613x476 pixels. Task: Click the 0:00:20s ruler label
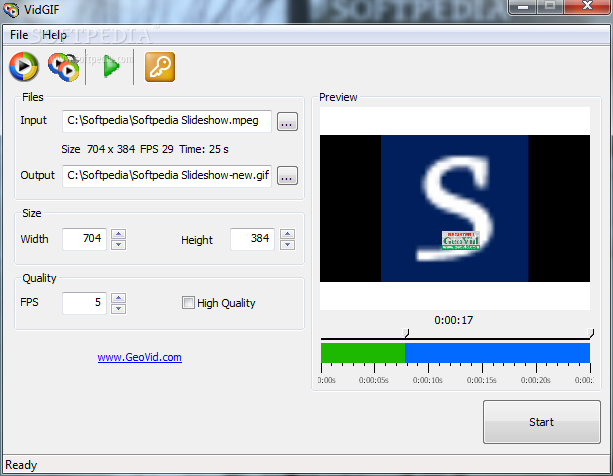click(535, 380)
